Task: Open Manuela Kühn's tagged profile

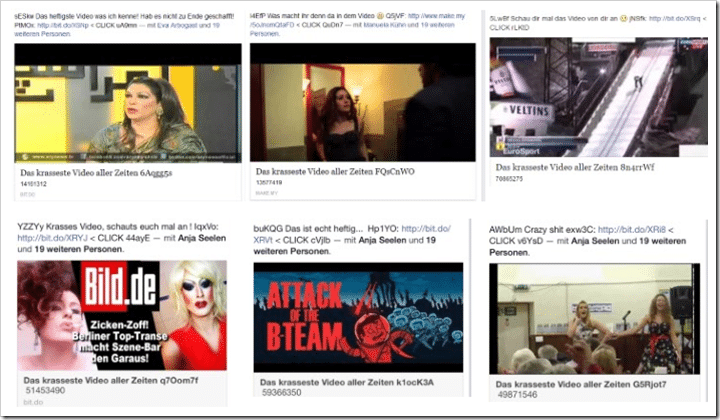Action: tap(384, 25)
